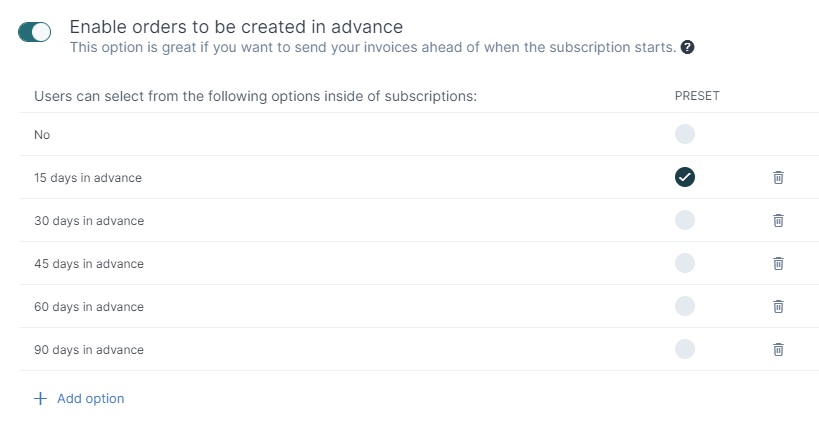Disable the create orders in advance toggle
The image size is (819, 421).
click(x=34, y=32)
